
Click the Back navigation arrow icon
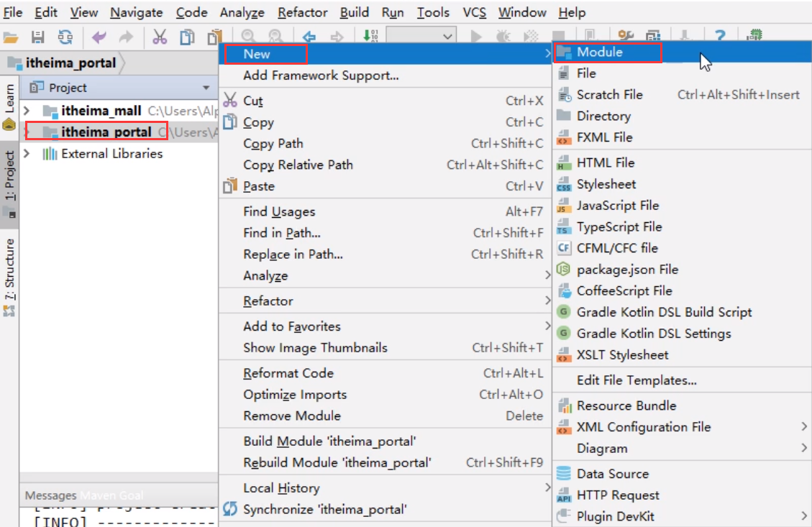pyautogui.click(x=309, y=36)
